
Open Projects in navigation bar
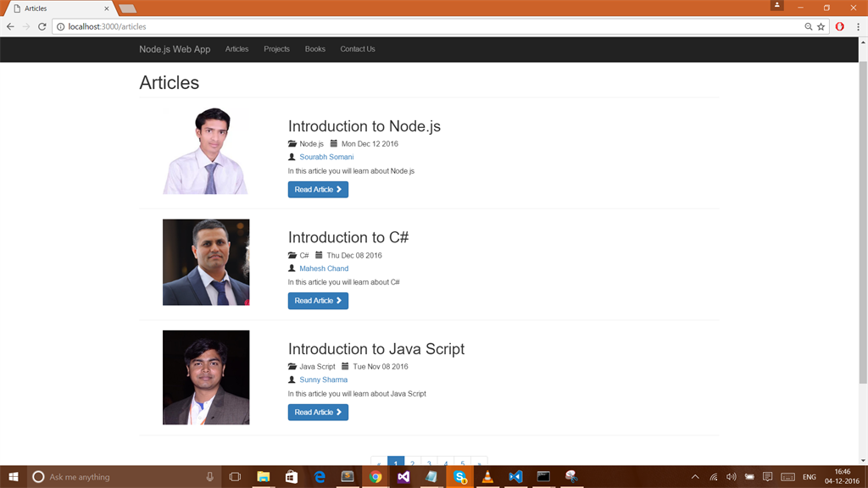[x=277, y=49]
